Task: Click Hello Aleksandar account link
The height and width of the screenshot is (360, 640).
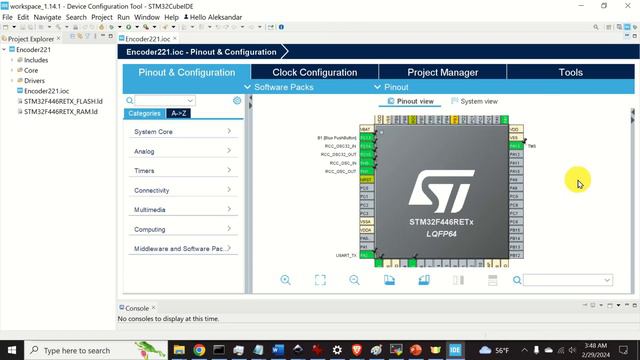Action: click(213, 17)
